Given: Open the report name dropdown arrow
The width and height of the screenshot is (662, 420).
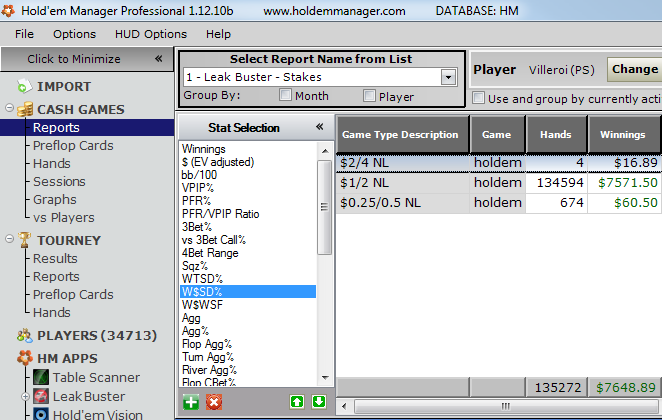Looking at the screenshot, I should [x=448, y=77].
